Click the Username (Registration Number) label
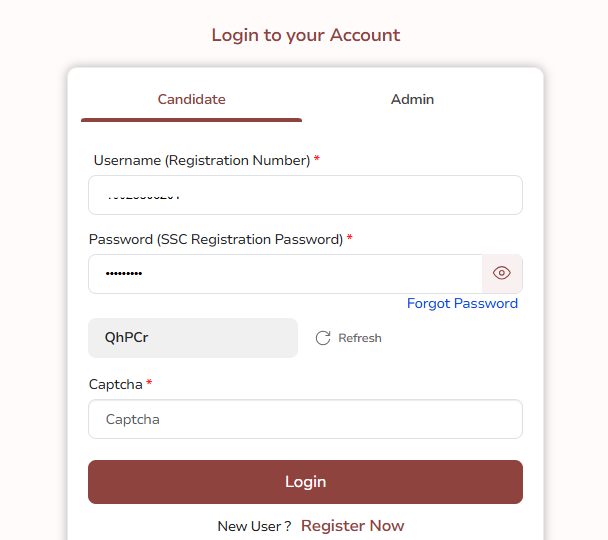Image resolution: width=608 pixels, height=540 pixels. point(202,160)
